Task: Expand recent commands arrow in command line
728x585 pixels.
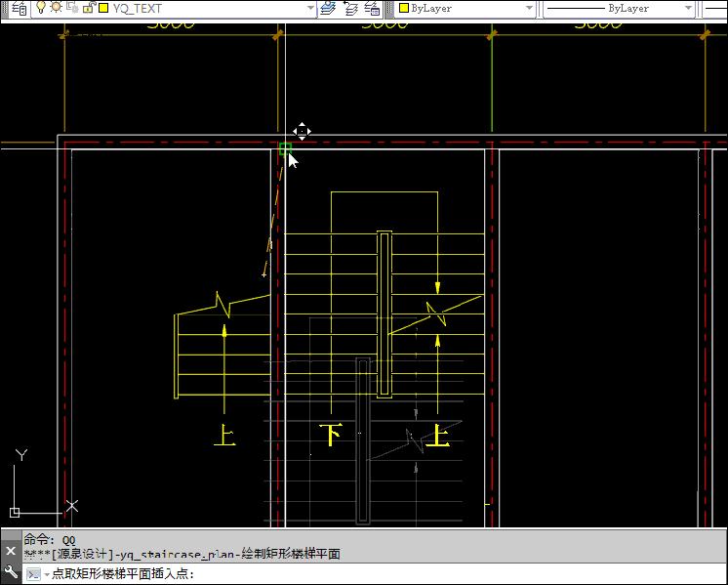Action: 47,575
